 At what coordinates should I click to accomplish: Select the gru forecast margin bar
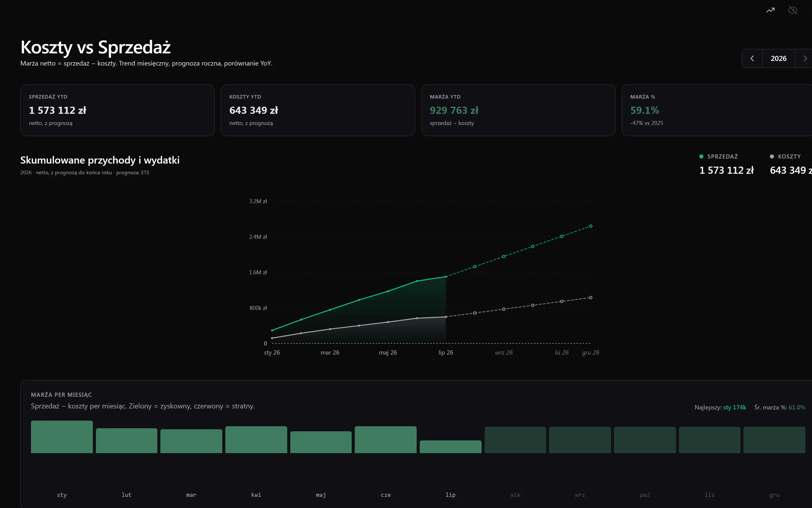point(774,440)
